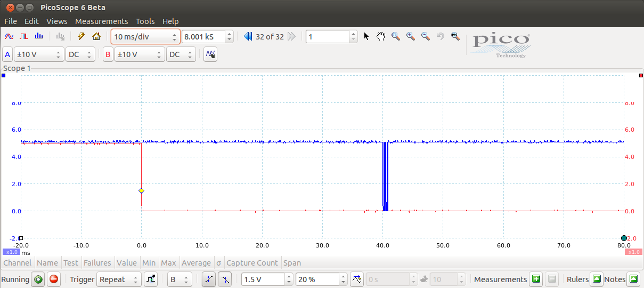
Task: Click the red channel B ruler handle
Action: pyautogui.click(x=641, y=76)
